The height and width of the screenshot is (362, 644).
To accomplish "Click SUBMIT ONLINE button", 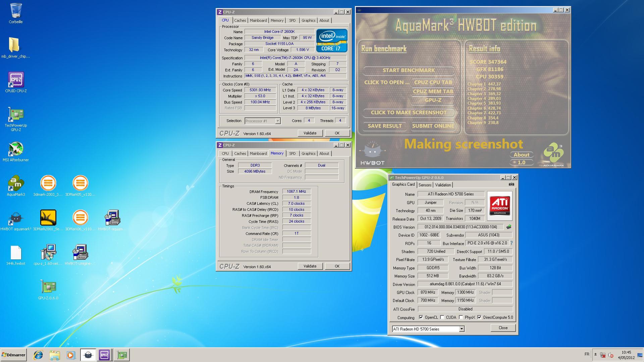I will pos(433,126).
